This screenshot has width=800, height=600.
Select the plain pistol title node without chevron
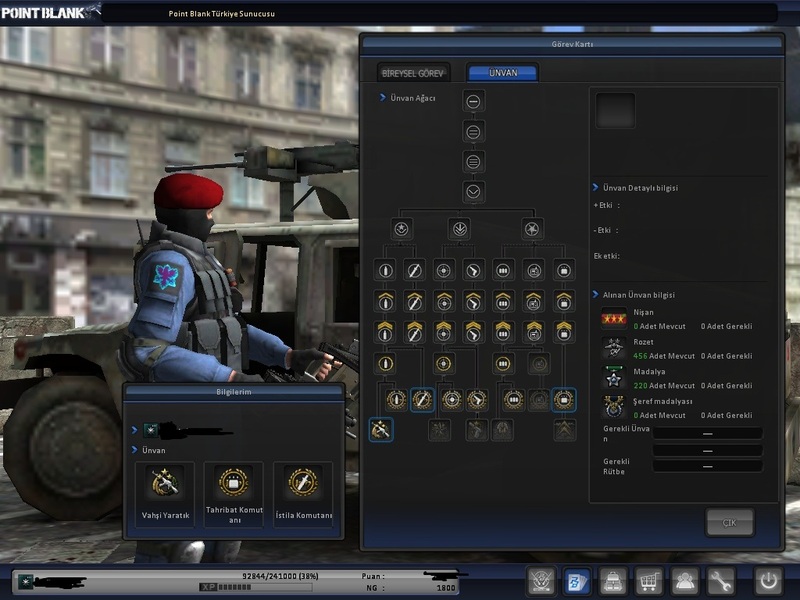pos(473,270)
